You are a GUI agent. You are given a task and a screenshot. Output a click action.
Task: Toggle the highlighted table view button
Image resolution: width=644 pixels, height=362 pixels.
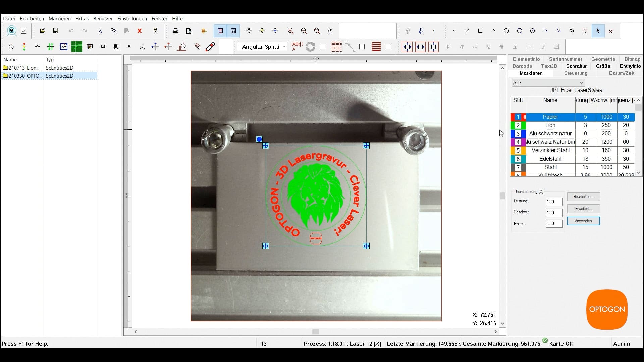(x=233, y=31)
